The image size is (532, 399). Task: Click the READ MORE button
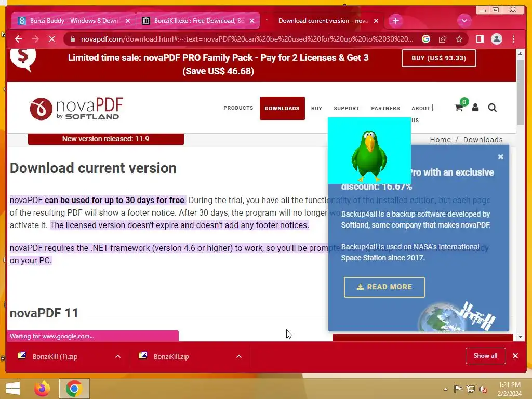click(x=384, y=287)
